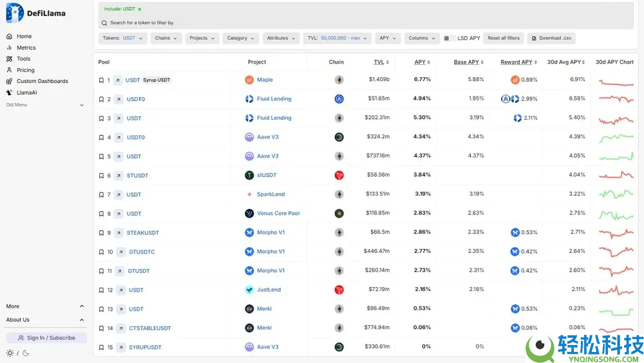
Task: Click the stUSDT project icon
Action: click(249, 175)
